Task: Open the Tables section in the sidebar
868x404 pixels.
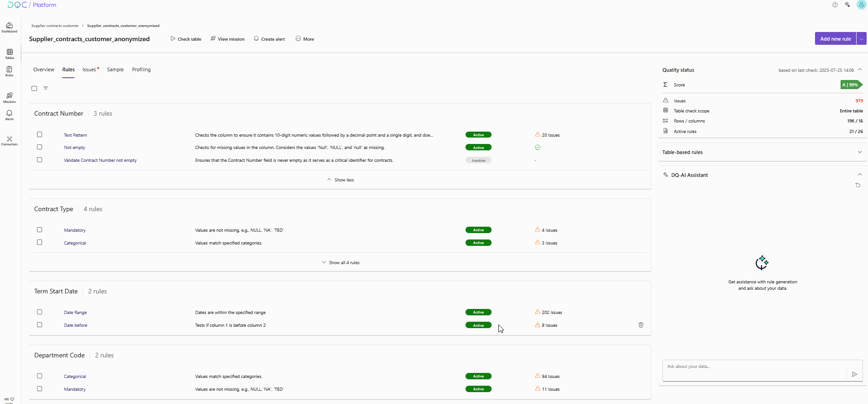Action: (10, 54)
